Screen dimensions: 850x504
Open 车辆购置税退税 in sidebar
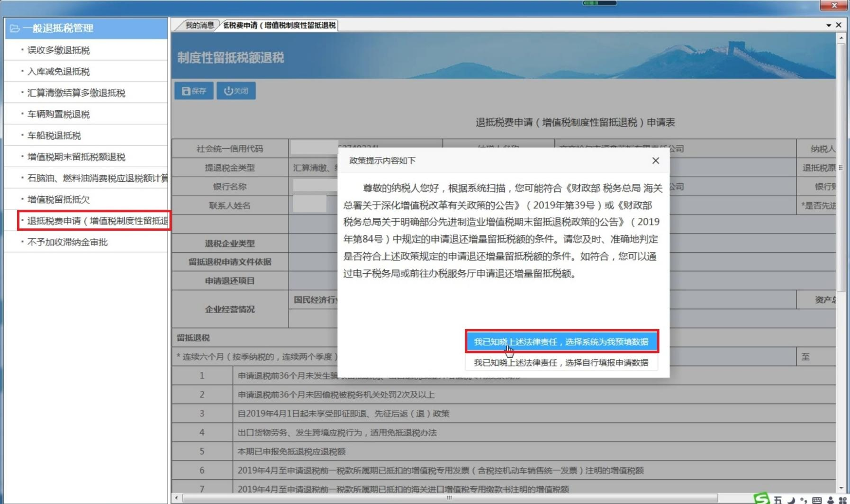[x=59, y=114]
